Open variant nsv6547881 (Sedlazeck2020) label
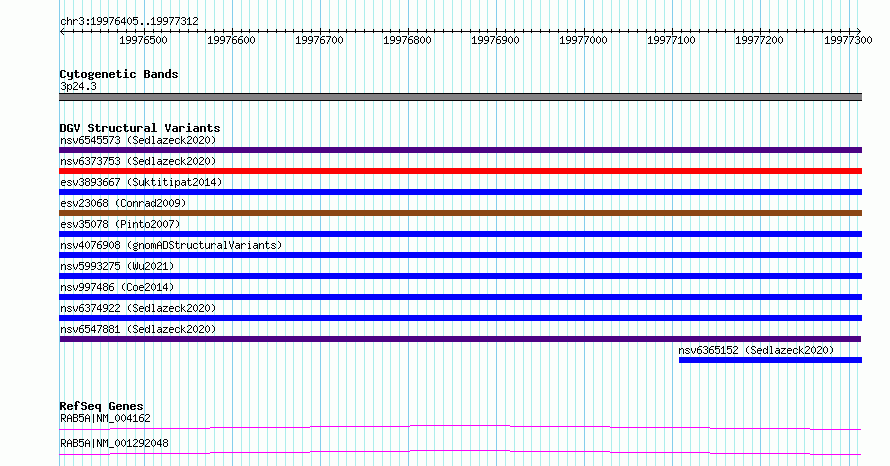This screenshot has width=890, height=466. click(138, 329)
